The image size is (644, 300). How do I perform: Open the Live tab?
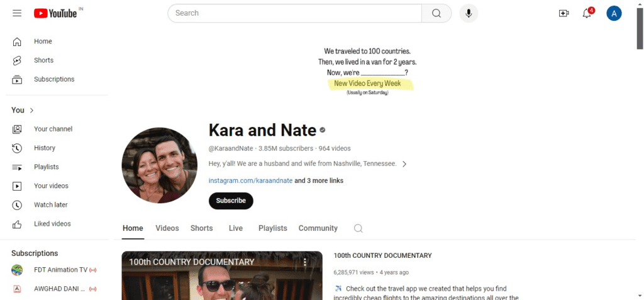tap(236, 228)
